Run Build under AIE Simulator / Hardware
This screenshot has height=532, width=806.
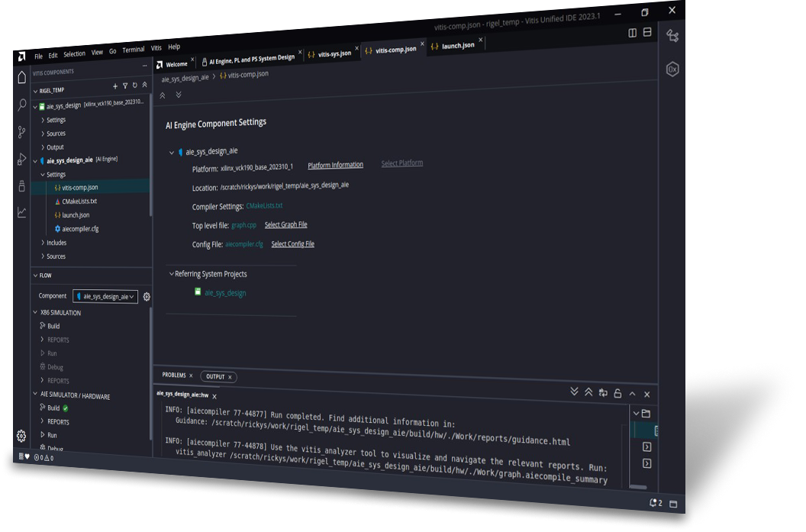click(53, 408)
